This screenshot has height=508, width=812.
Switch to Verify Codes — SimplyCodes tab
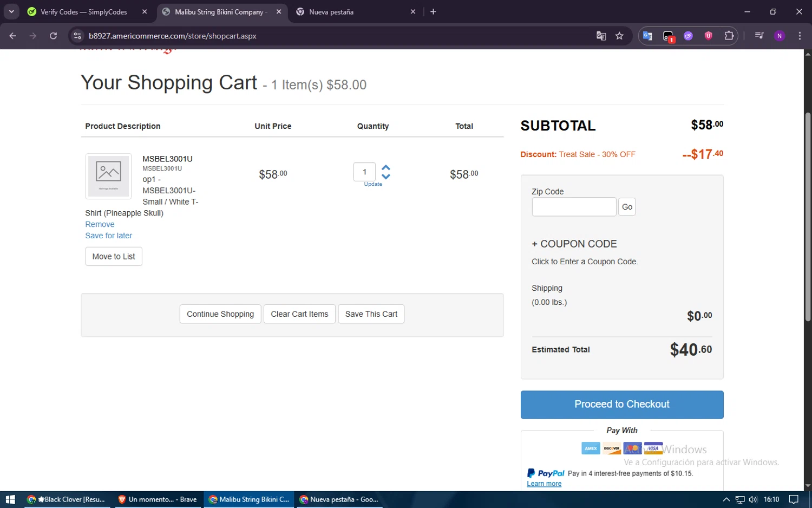point(84,12)
